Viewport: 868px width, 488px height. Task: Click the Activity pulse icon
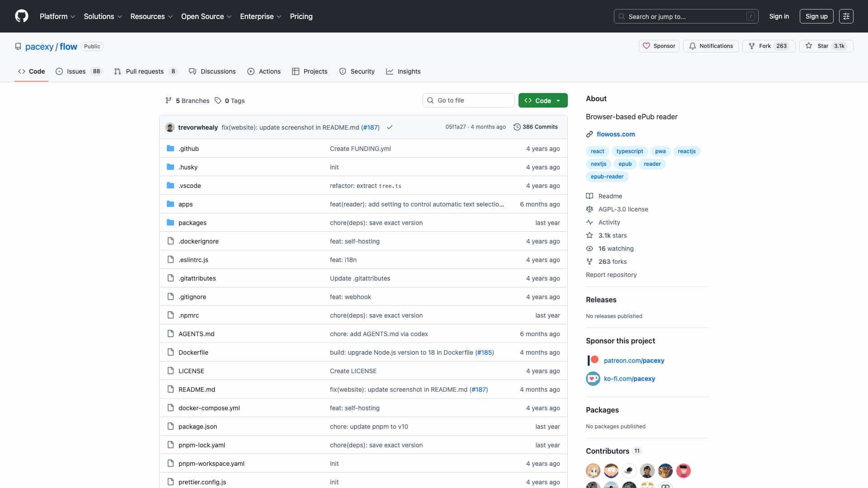[x=590, y=222]
